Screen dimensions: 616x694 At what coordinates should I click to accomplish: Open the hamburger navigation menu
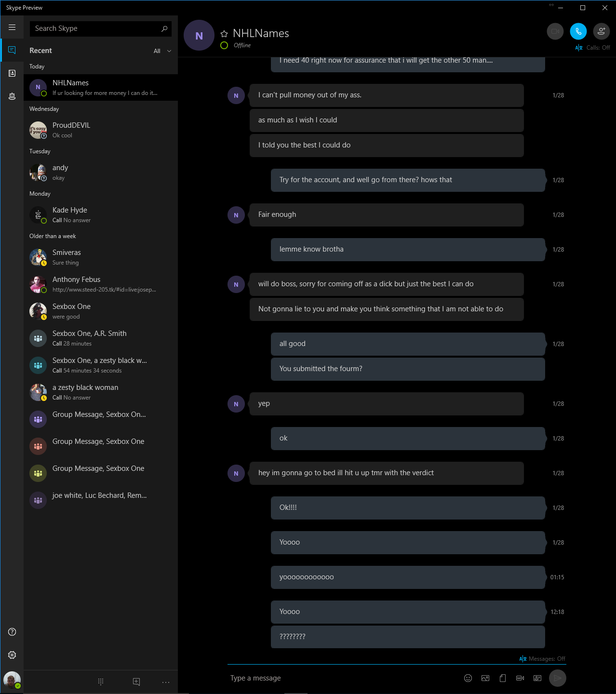(x=12, y=27)
